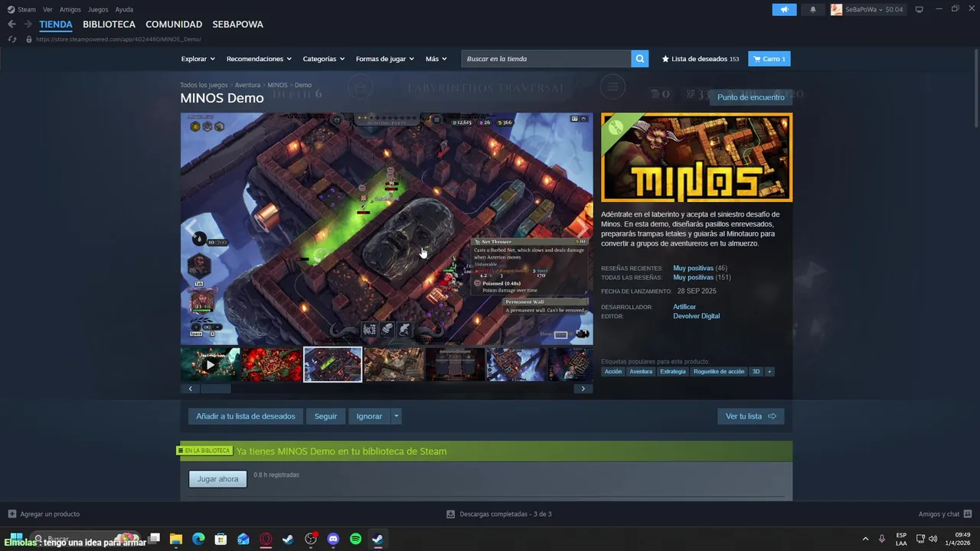
Task: Open Spotify from the taskbar
Action: (355, 539)
